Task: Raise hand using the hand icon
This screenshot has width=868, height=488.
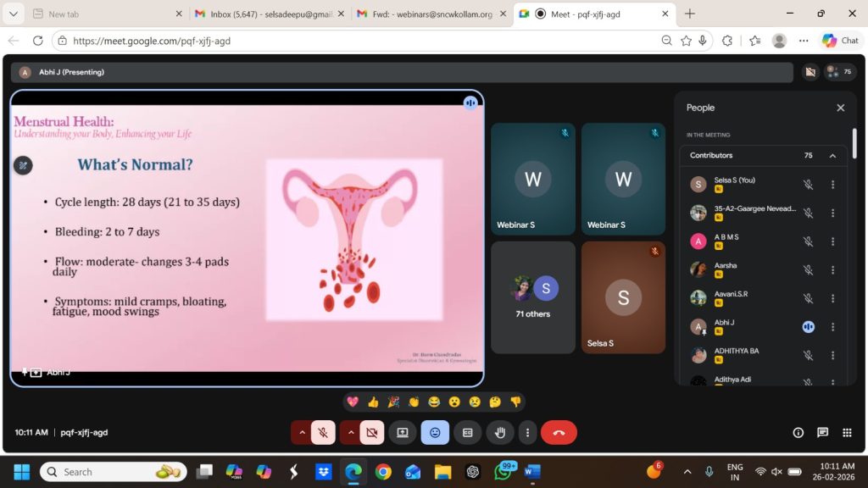Action: pyautogui.click(x=500, y=432)
